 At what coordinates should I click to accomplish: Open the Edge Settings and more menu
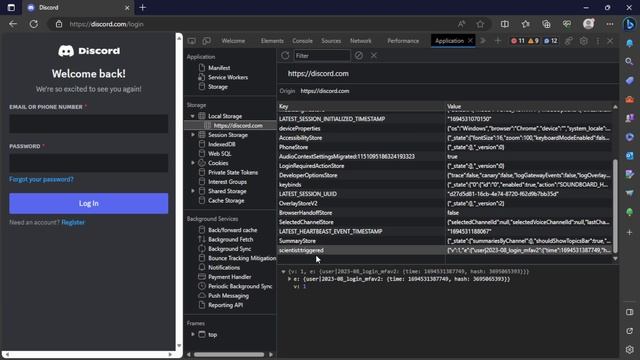point(610,24)
